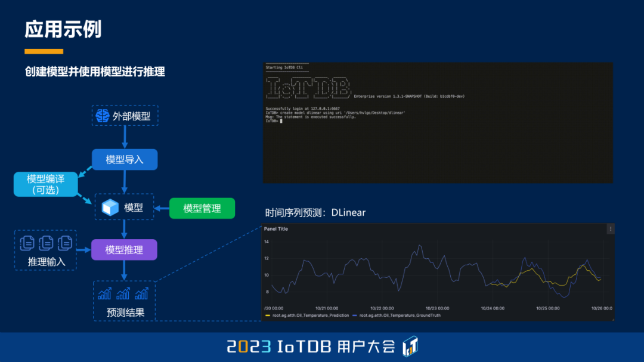Click the 模型导入 button

125,159
